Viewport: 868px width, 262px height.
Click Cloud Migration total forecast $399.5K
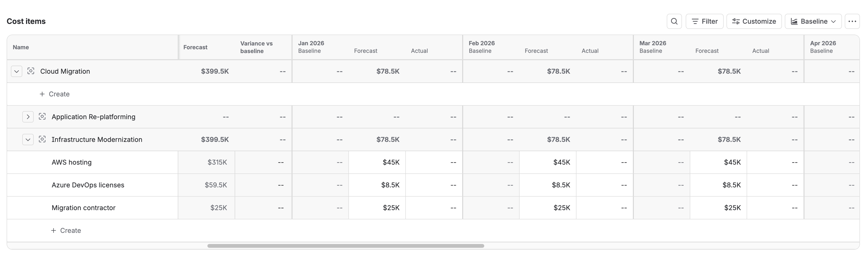[215, 71]
